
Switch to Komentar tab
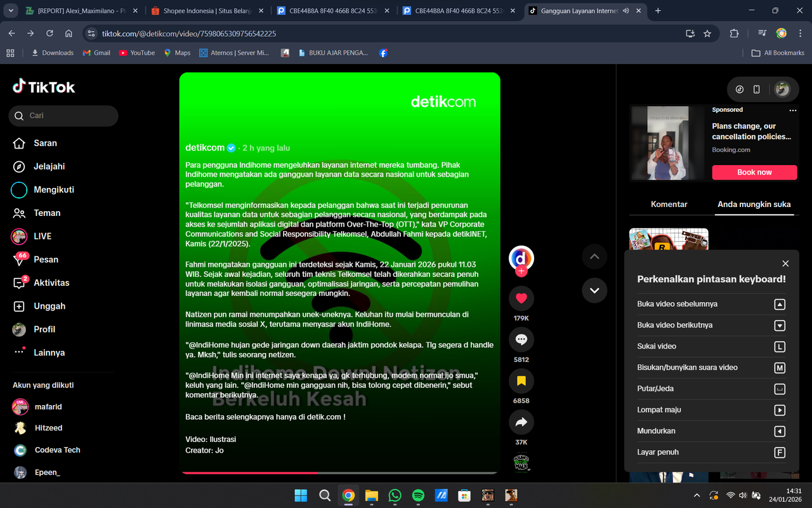click(669, 204)
